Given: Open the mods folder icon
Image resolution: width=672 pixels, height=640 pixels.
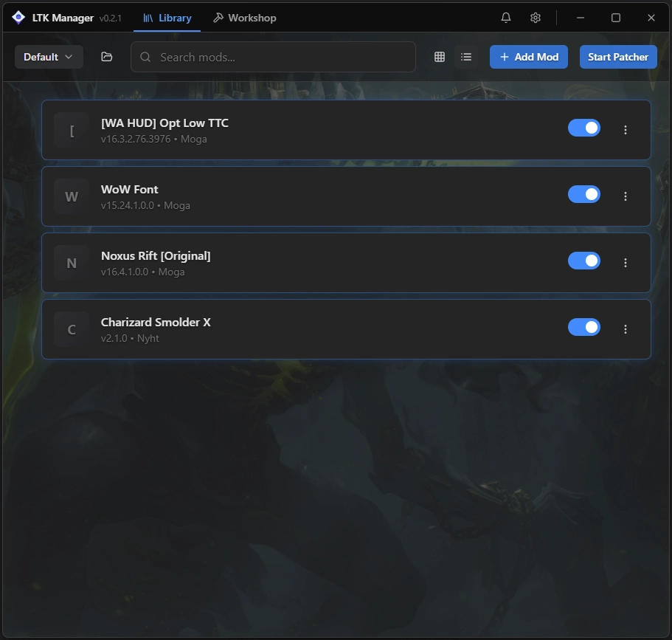Looking at the screenshot, I should [x=107, y=57].
